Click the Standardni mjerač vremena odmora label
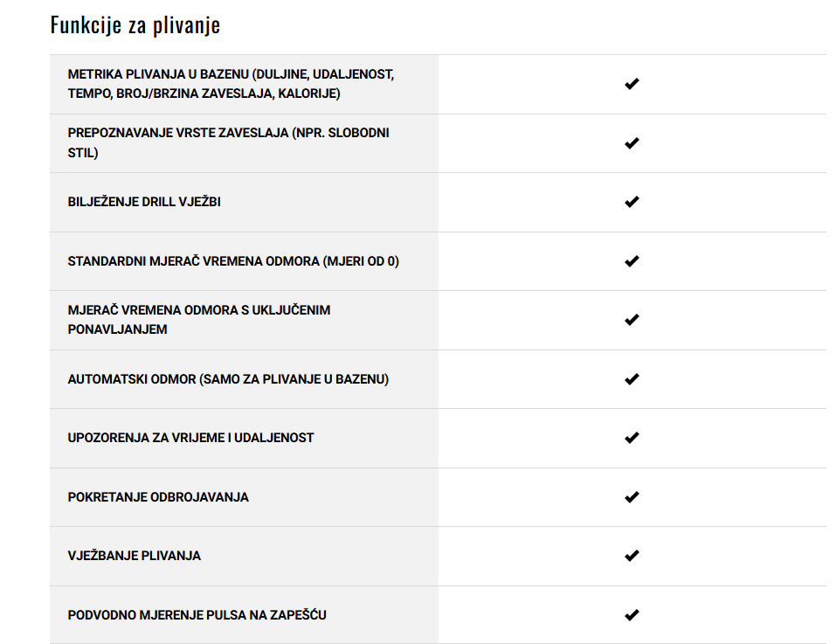 click(x=233, y=261)
